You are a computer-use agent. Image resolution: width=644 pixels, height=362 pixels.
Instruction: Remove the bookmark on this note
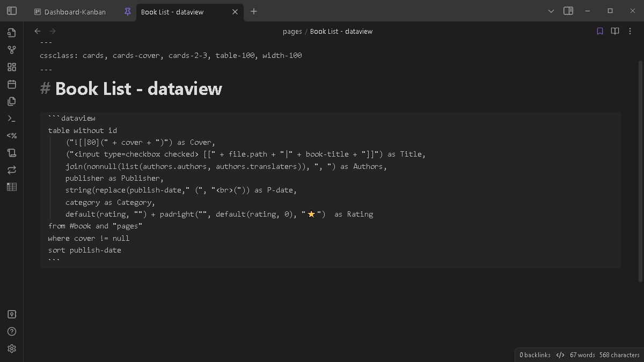[599, 31]
